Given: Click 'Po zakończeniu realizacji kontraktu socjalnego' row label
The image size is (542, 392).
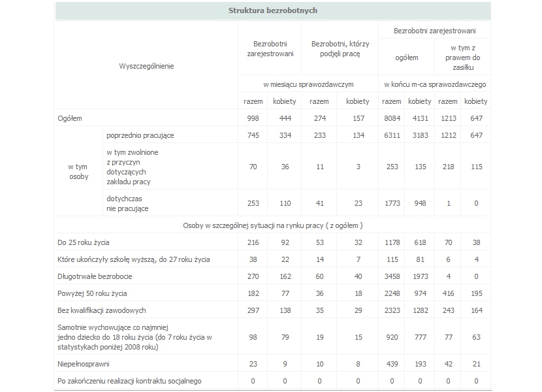Looking at the screenshot, I should pos(130,381).
